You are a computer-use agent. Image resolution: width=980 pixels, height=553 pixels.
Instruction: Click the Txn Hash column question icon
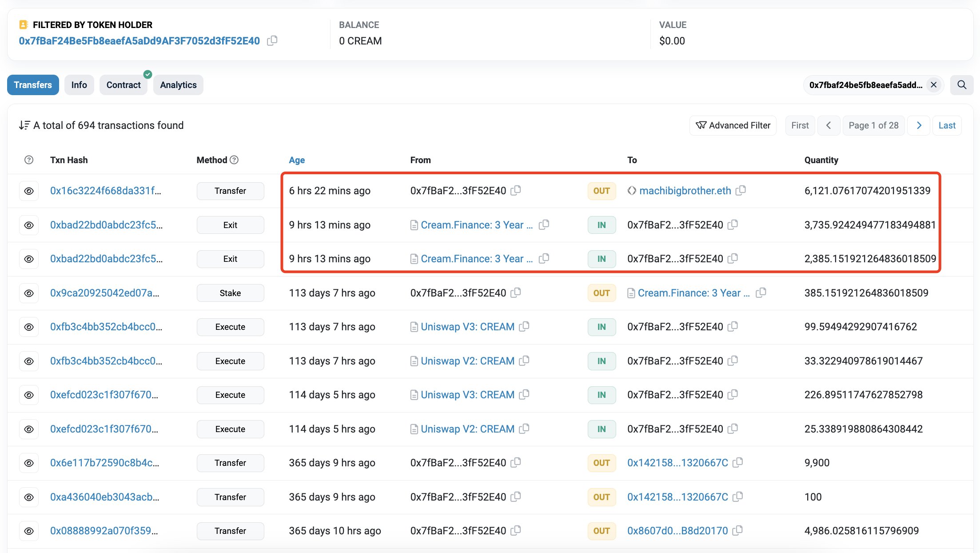pyautogui.click(x=29, y=160)
